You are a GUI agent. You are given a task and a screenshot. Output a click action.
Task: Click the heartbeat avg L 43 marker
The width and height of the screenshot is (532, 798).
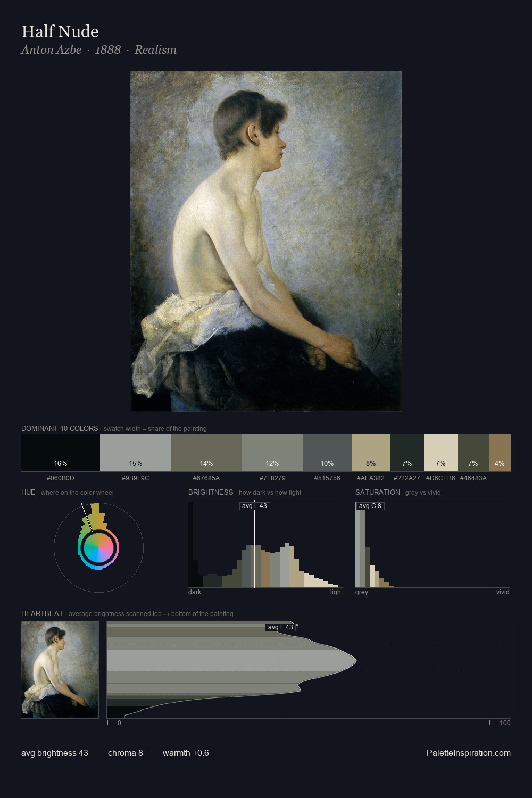click(280, 627)
